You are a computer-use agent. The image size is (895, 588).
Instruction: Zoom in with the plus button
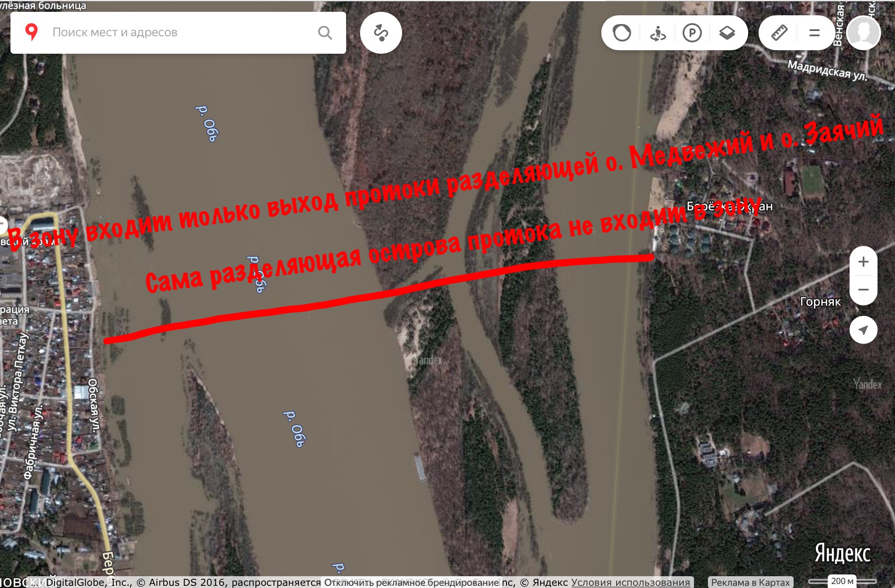[x=863, y=262]
